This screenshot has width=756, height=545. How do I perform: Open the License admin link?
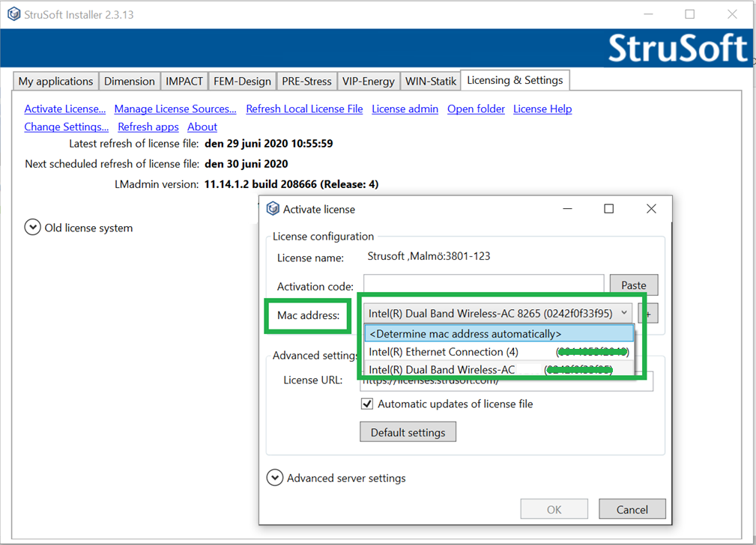coord(405,109)
